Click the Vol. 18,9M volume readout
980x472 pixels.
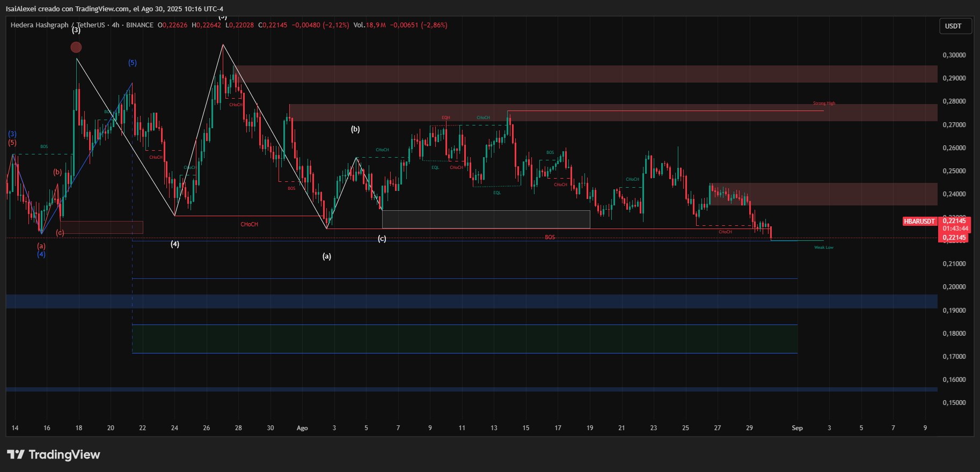point(369,25)
